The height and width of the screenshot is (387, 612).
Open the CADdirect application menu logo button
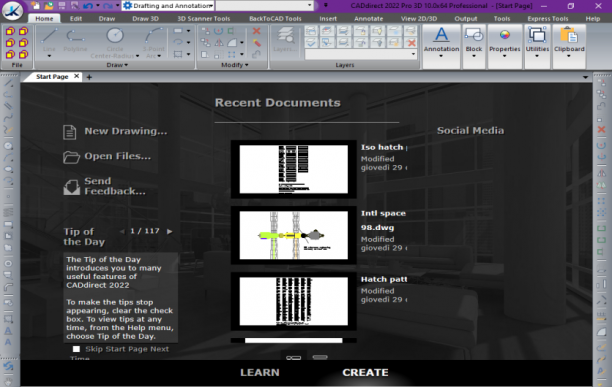12,11
